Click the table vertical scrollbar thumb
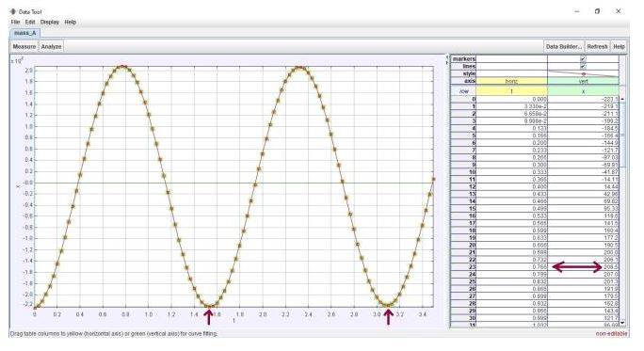The width and height of the screenshot is (644, 351). click(x=622, y=136)
